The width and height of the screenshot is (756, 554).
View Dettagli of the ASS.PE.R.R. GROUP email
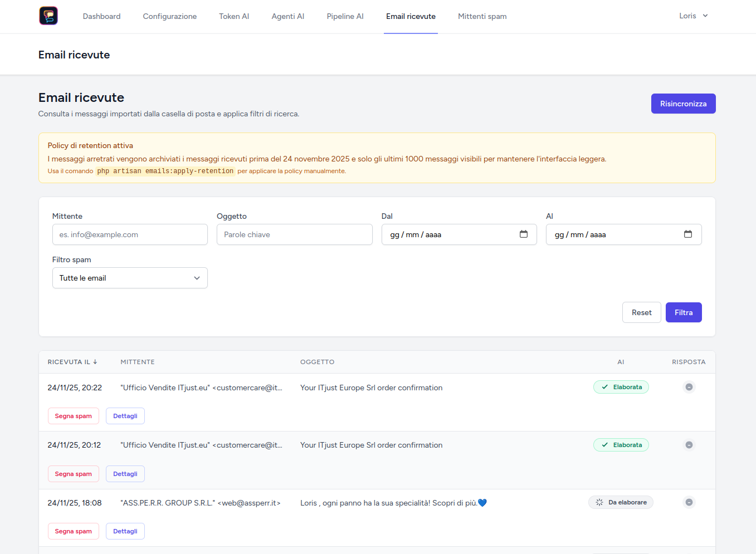click(125, 531)
